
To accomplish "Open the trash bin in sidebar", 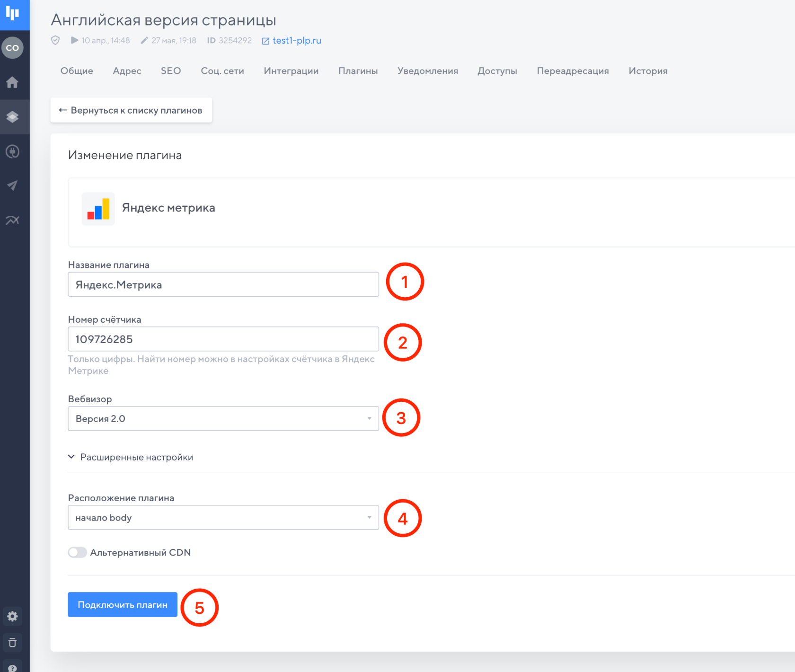I will (13, 643).
